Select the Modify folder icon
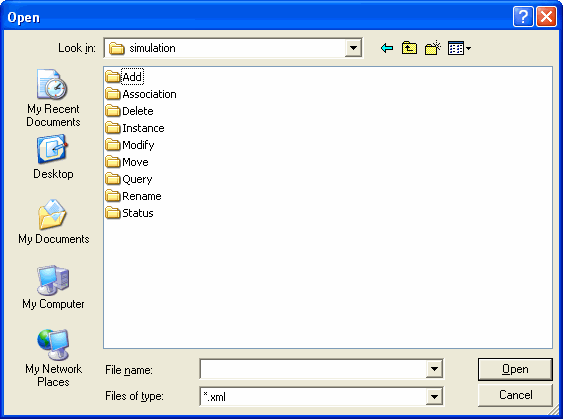Screen dimensions: 563x419 click(113, 145)
